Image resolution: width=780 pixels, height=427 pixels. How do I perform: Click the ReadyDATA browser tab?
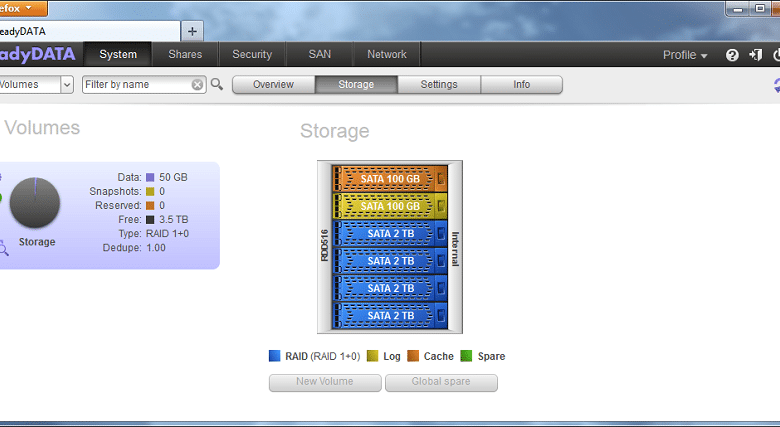coord(90,31)
